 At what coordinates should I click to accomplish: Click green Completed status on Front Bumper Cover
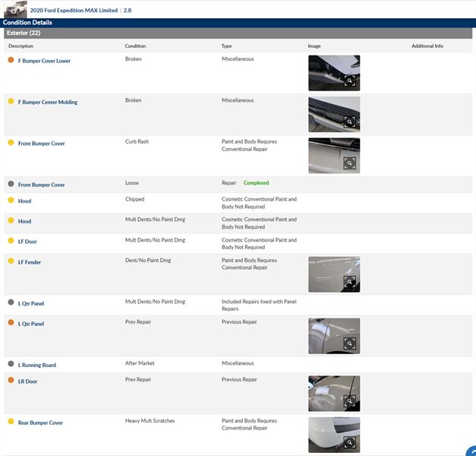click(256, 183)
